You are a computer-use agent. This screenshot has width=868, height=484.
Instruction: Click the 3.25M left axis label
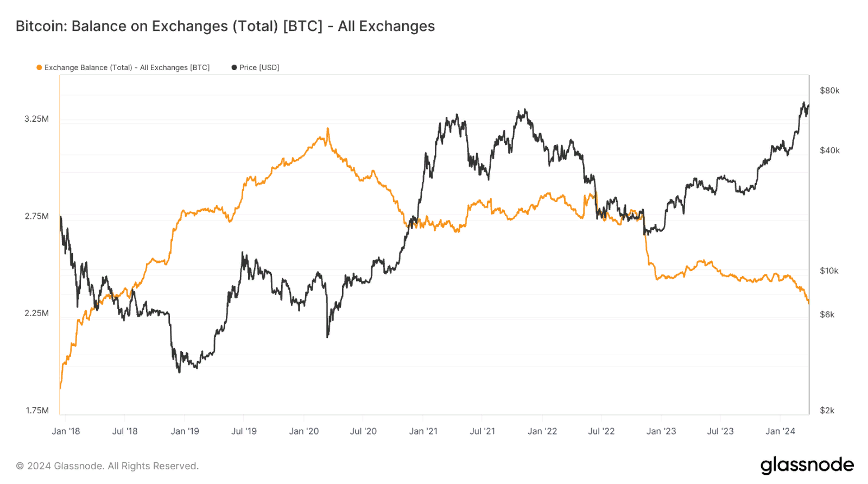pos(36,119)
